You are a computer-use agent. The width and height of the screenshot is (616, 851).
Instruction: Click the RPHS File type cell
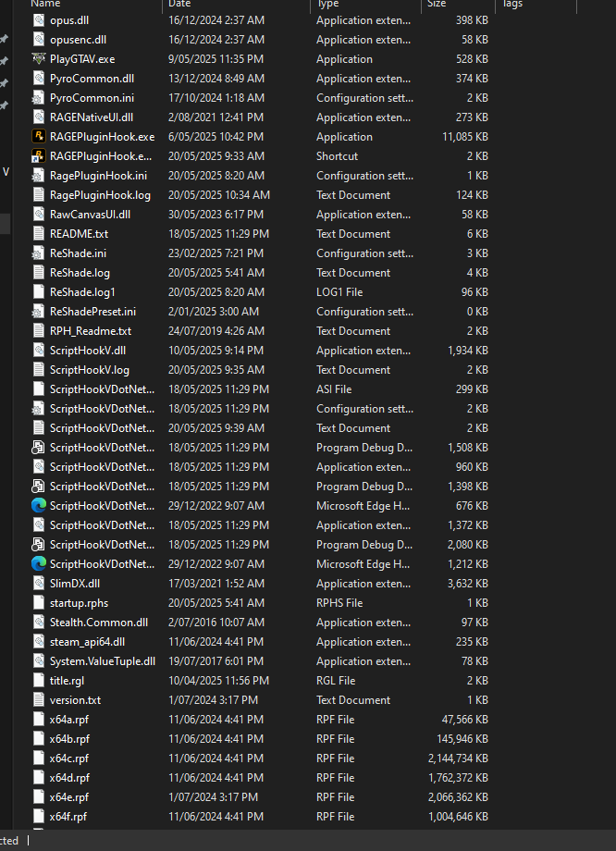click(x=339, y=603)
